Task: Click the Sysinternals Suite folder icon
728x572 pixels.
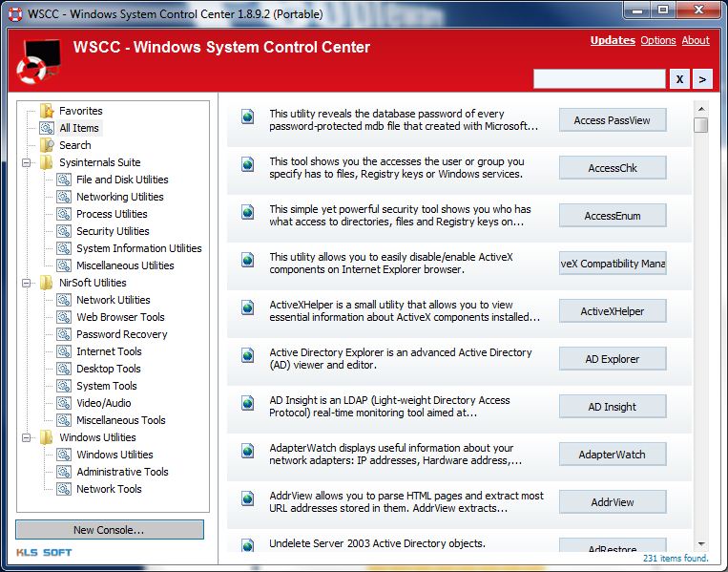Action: [x=47, y=162]
